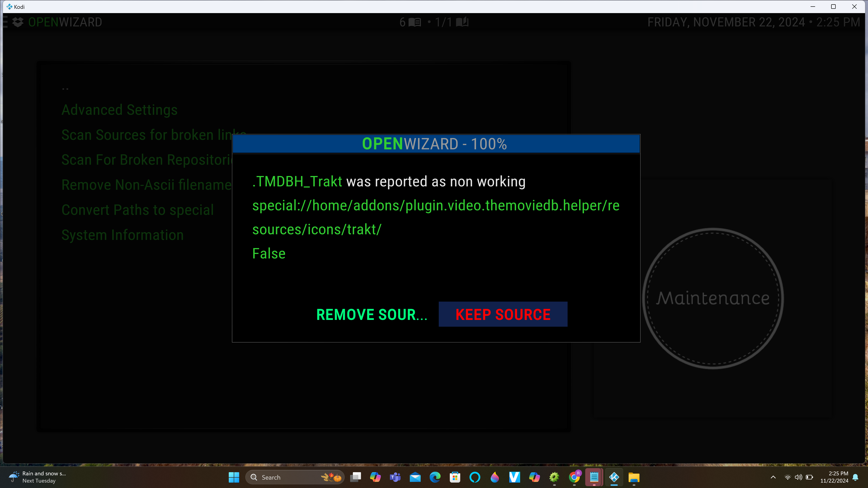Open the Copilot icon beside the green gear
This screenshot has width=868, height=488.
click(534, 477)
